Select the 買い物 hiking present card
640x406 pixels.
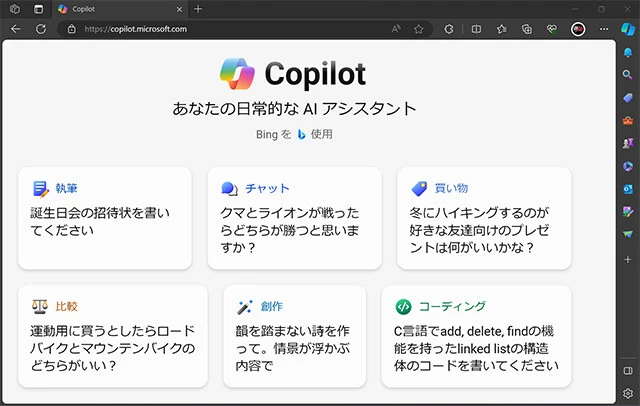(x=484, y=218)
